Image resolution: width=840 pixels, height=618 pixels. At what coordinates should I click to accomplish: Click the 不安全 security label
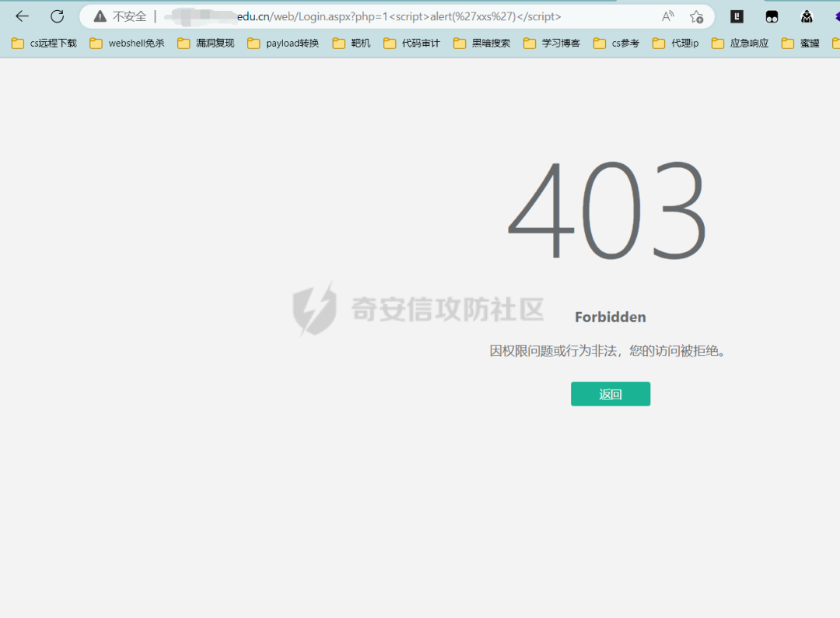point(130,16)
